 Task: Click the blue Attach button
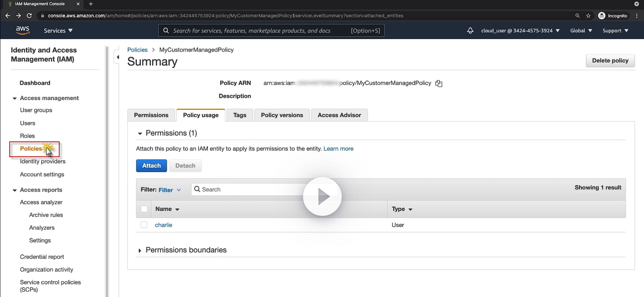[x=151, y=166]
